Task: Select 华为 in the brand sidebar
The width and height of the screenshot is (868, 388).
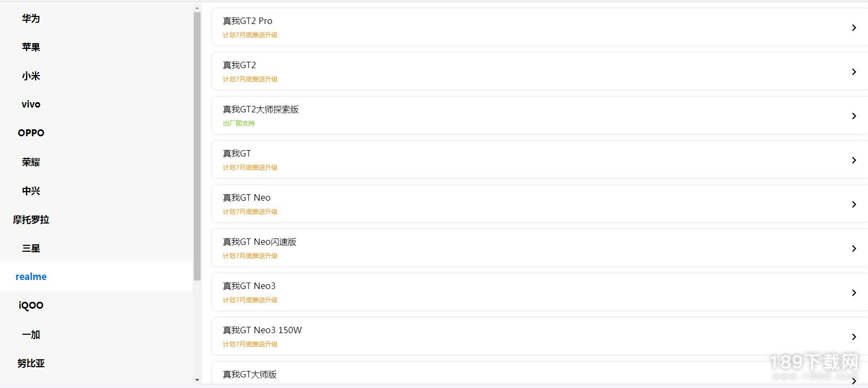Action: pyautogui.click(x=31, y=19)
